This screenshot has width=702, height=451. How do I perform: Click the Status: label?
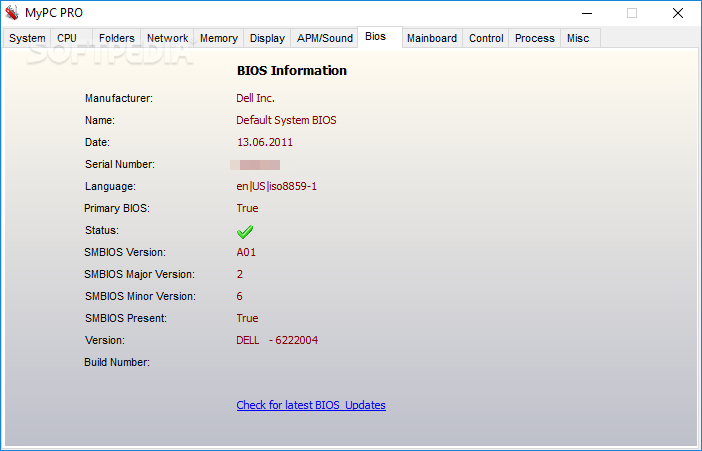[x=102, y=230]
